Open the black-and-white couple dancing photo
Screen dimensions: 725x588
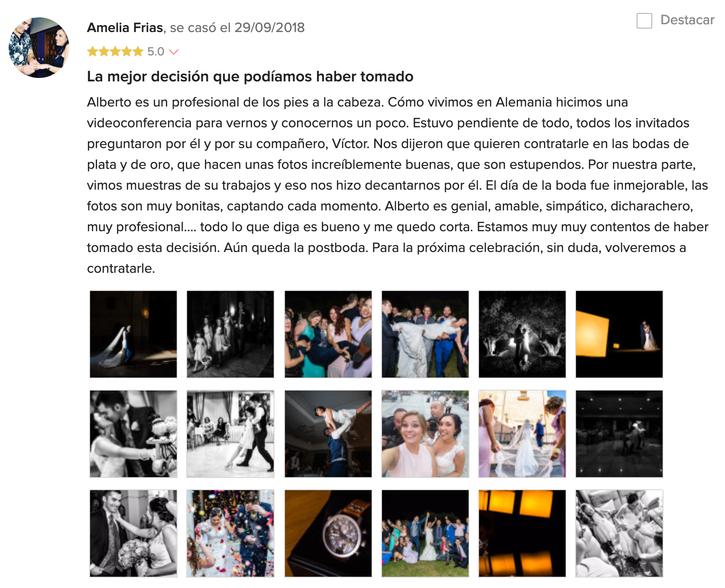[x=230, y=434]
